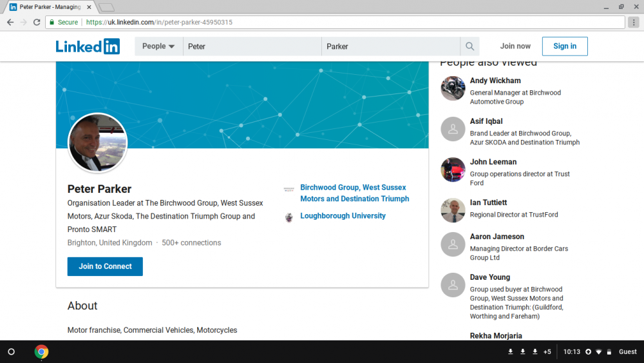This screenshot has height=363, width=644.
Task: Click Ian Tuttiett's avatar
Action: tap(453, 210)
